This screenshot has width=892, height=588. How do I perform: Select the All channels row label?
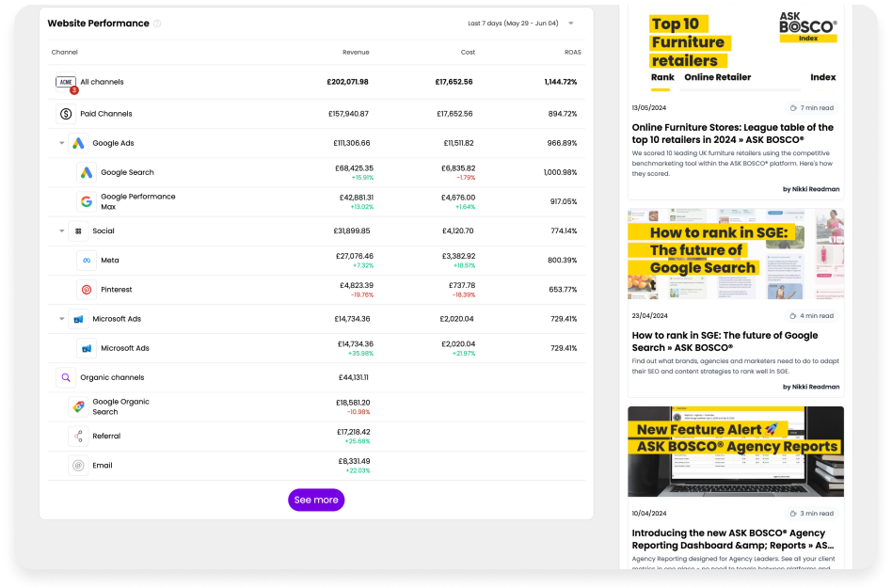click(x=102, y=82)
